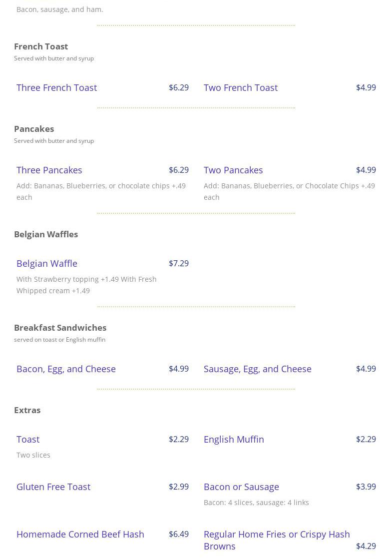Viewport: 392px width, 559px height.
Task: Choose the Sausage, Egg, and Cheese sandwich
Action: point(257,369)
